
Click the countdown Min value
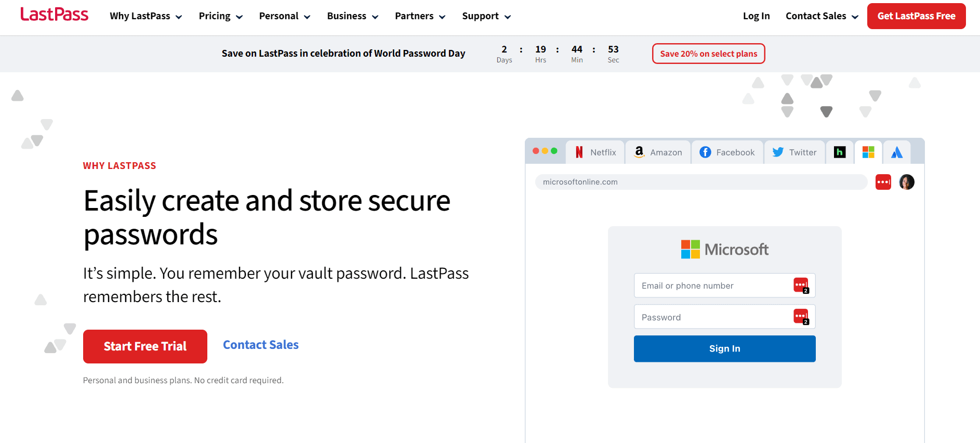pos(577,49)
